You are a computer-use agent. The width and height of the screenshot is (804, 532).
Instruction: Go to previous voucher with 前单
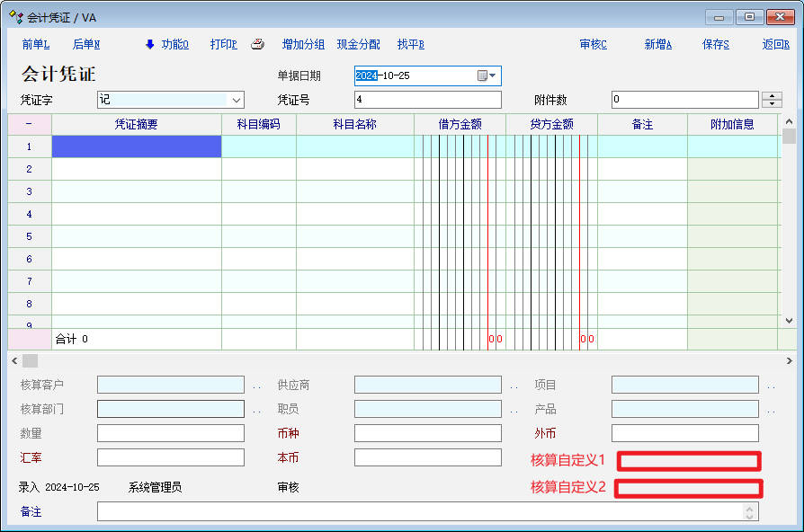pos(35,45)
